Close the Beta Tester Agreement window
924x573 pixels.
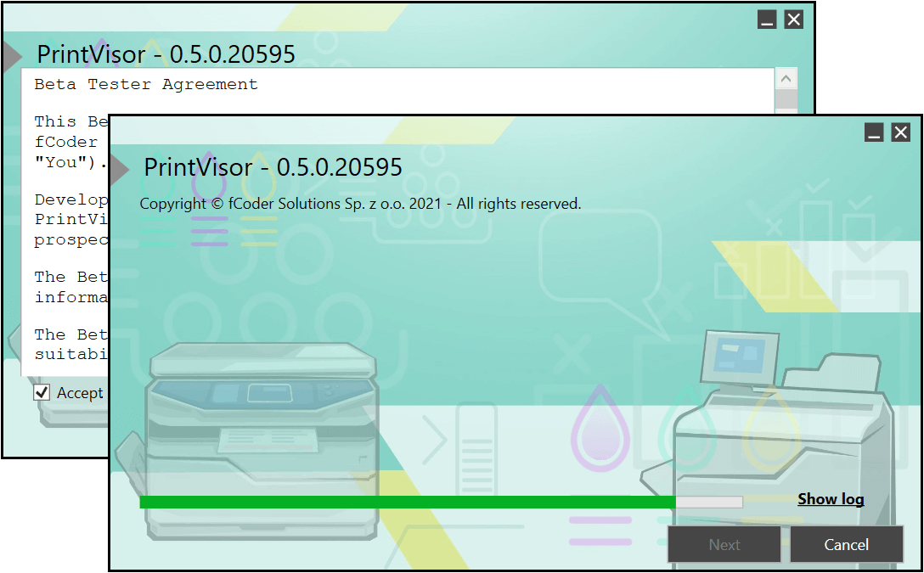coord(793,20)
